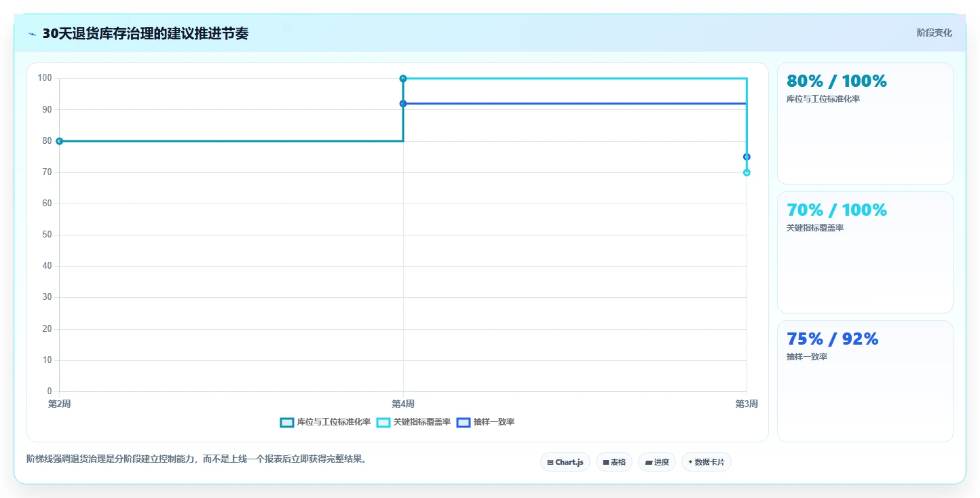The width and height of the screenshot is (980, 498).
Task: Click the 第3周 axis label
Action: pos(747,404)
